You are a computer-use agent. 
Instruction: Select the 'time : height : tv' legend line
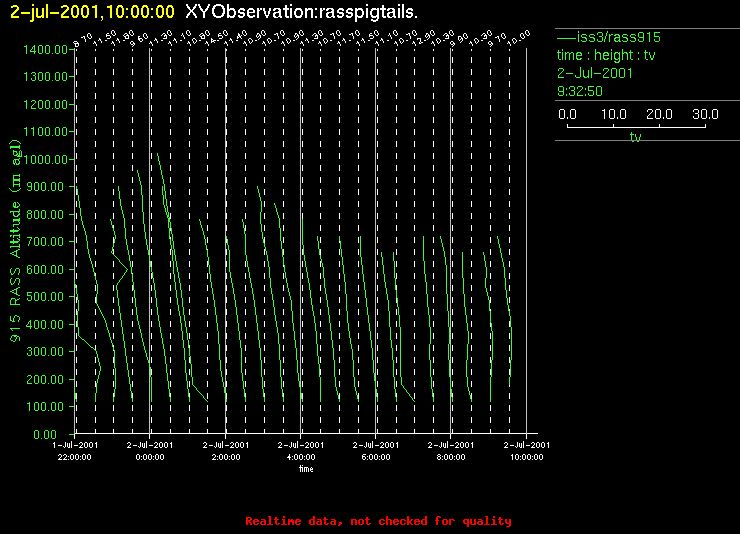(x=606, y=55)
